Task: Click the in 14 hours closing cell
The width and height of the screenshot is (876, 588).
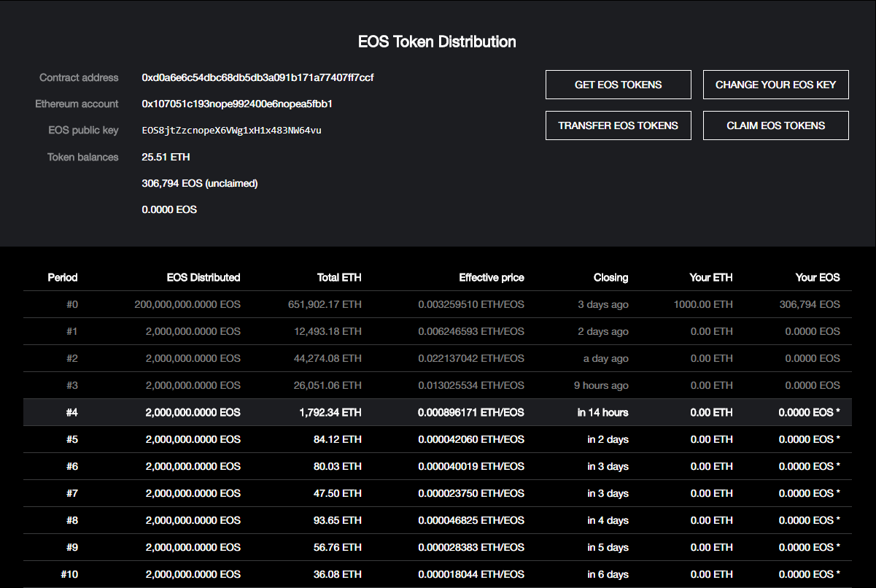Action: [603, 412]
